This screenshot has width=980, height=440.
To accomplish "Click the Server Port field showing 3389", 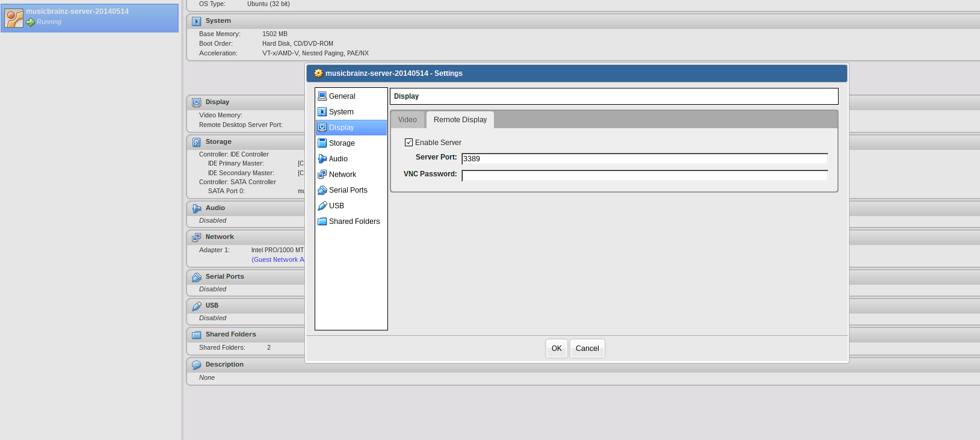I will [x=645, y=159].
